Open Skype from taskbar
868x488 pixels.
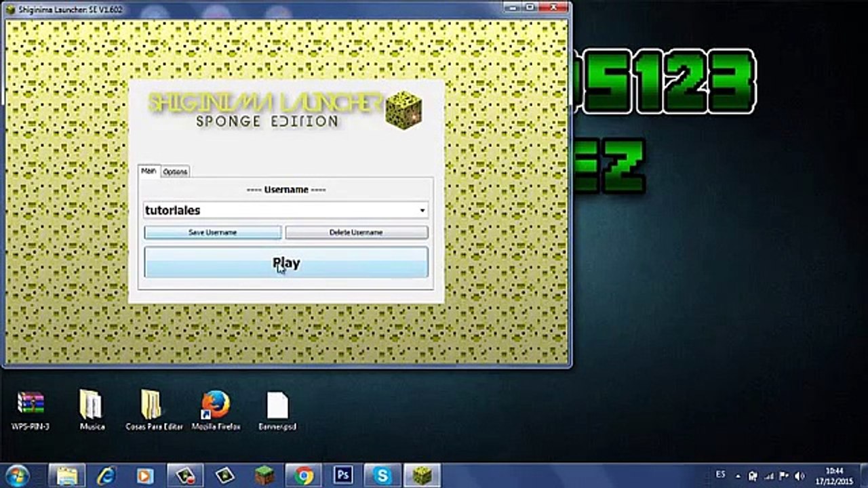coord(382,476)
